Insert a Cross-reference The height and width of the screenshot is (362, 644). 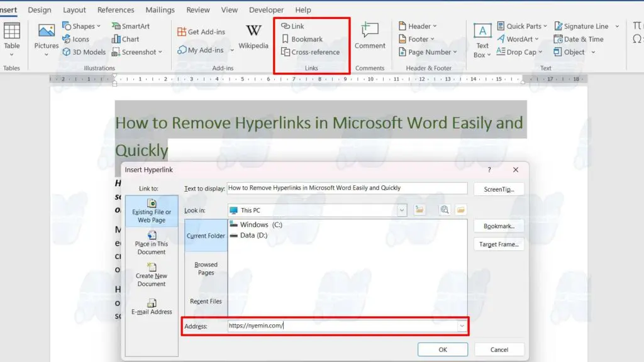(311, 52)
